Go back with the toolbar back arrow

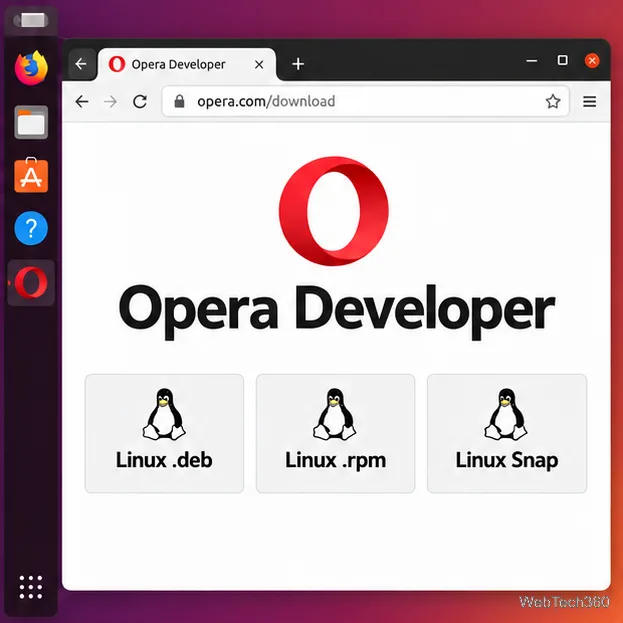[82, 102]
